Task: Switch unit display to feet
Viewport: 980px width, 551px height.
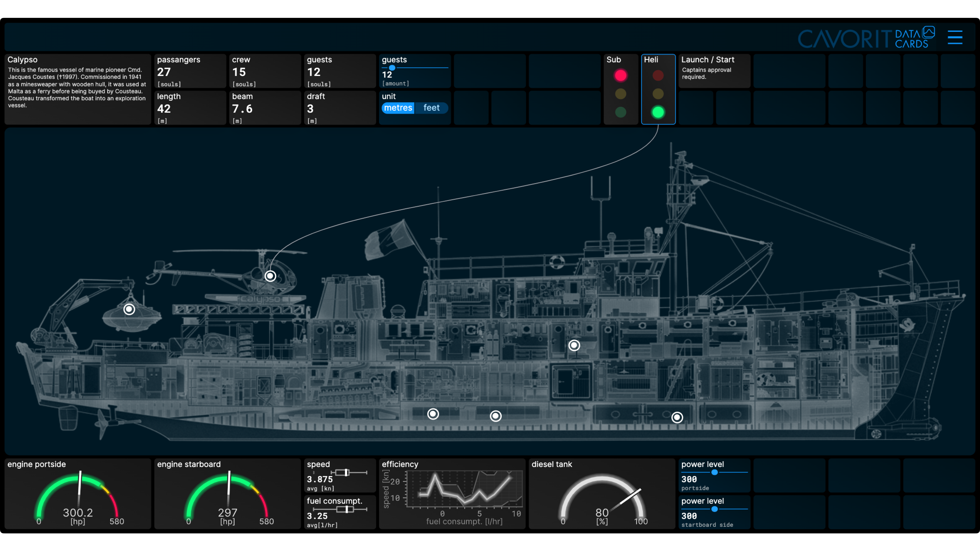Action: (432, 108)
